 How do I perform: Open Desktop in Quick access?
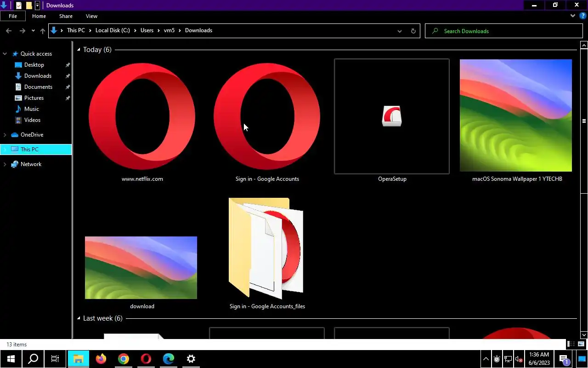(34, 65)
